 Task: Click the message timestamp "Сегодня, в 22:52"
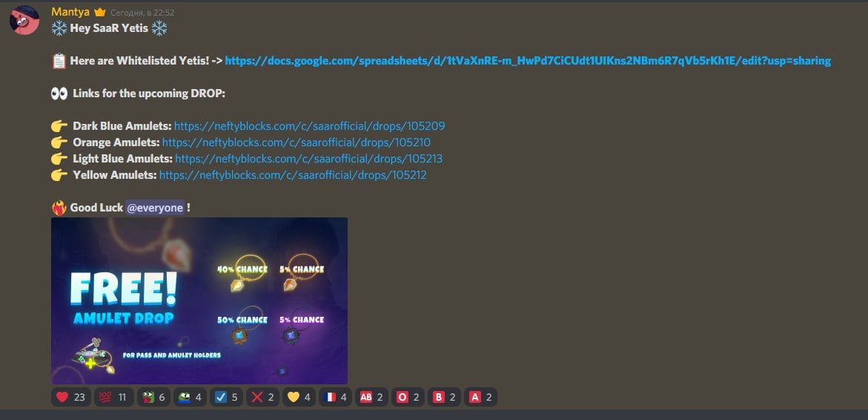pyautogui.click(x=142, y=12)
